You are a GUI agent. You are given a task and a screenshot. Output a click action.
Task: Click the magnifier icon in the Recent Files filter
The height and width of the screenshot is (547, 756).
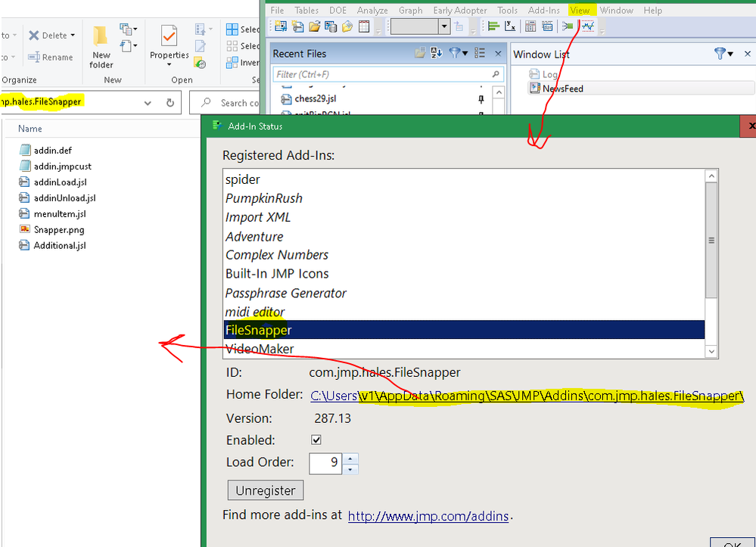(495, 74)
